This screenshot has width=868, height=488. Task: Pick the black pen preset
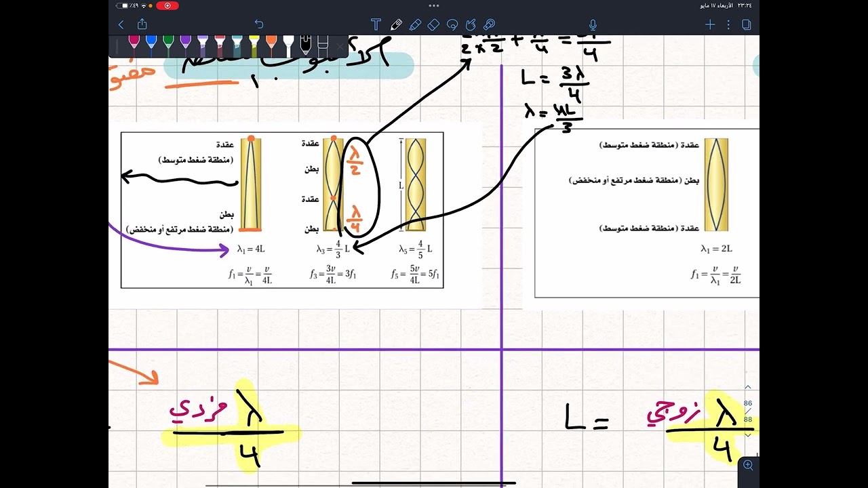[x=306, y=45]
